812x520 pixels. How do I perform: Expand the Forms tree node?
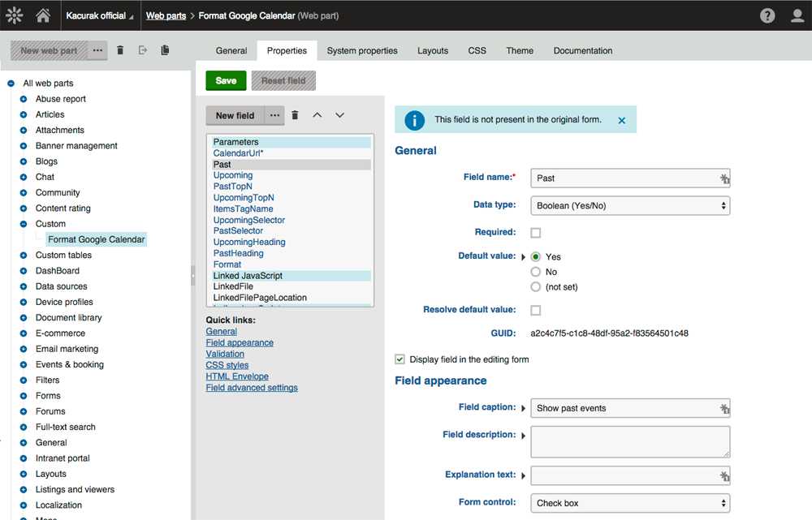pos(24,396)
